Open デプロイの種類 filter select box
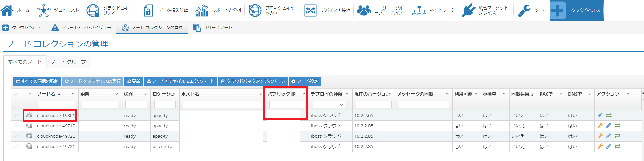Screen dimensions: 644x161 [329, 105]
